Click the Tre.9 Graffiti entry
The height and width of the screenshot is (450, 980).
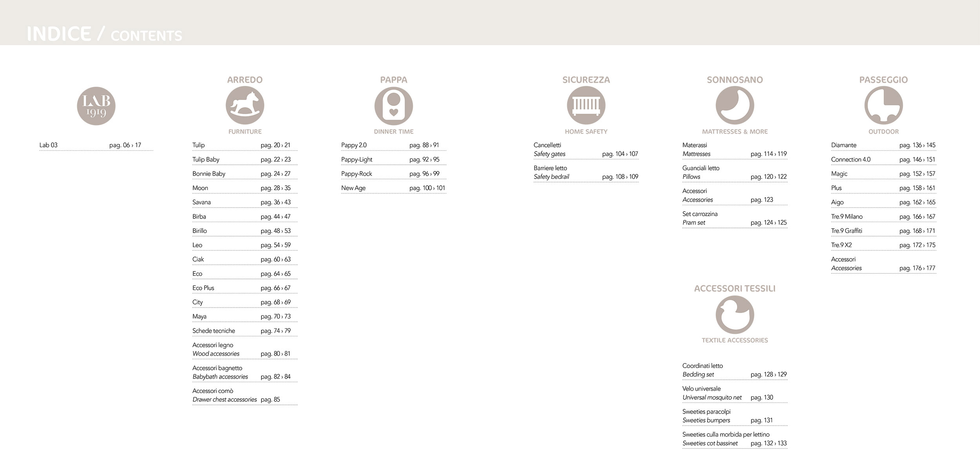point(884,231)
